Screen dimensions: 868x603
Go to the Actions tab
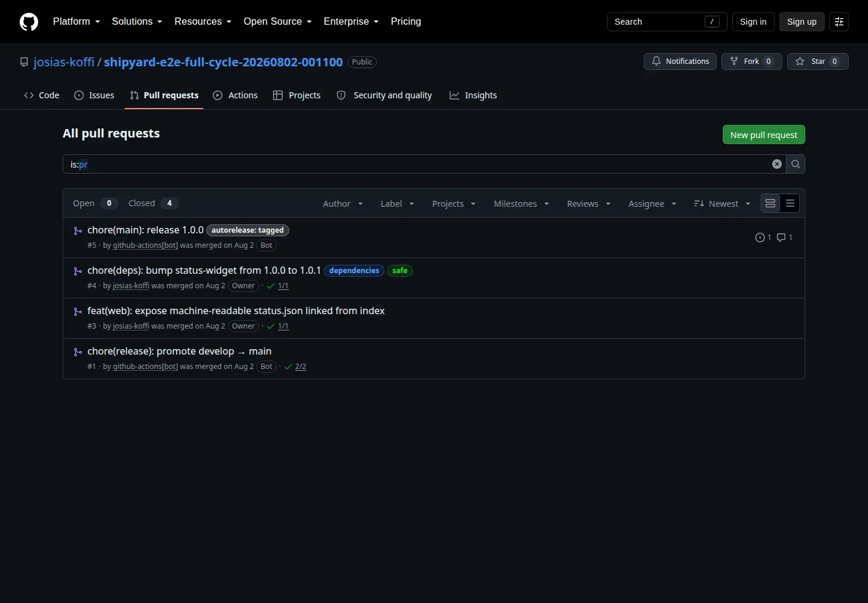235,95
